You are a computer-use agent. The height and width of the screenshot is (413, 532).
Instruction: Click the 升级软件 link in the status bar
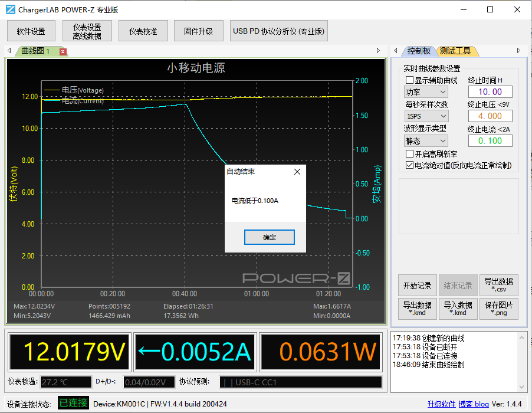pyautogui.click(x=442, y=404)
